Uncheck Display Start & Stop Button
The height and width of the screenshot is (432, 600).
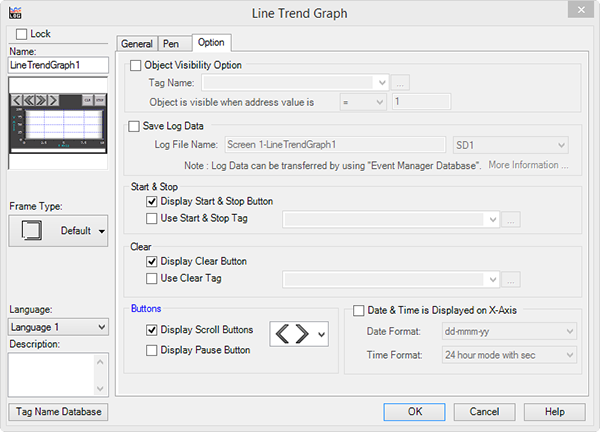pos(152,202)
